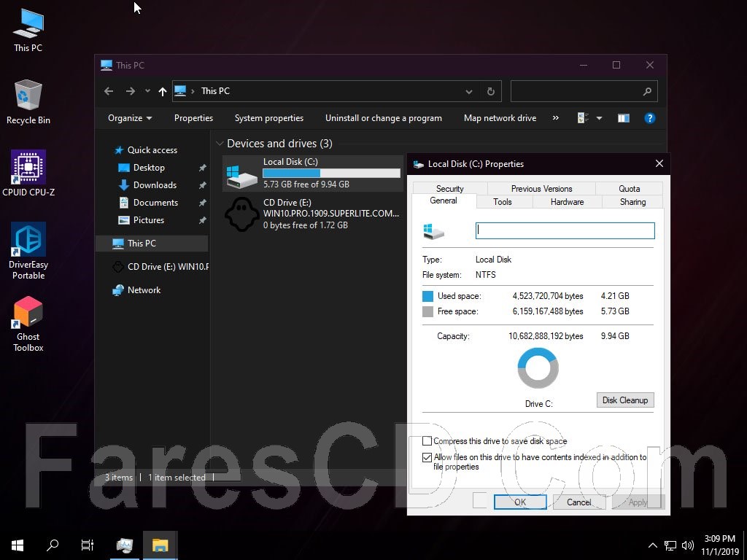Open taskbar Search

tap(53, 545)
